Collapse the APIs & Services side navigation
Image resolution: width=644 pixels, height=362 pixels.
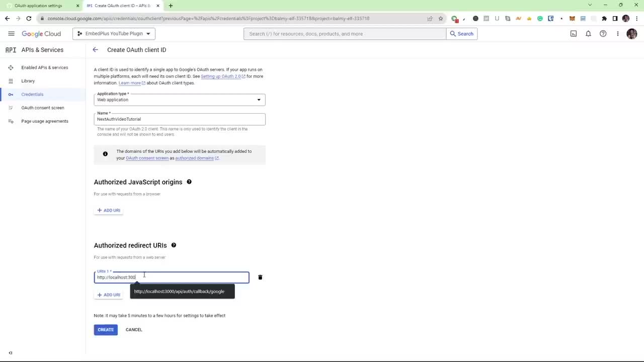pos(11,353)
